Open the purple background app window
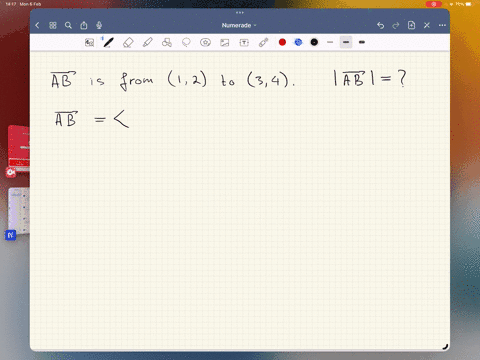Viewport: 480px width, 360px height. click(x=19, y=211)
